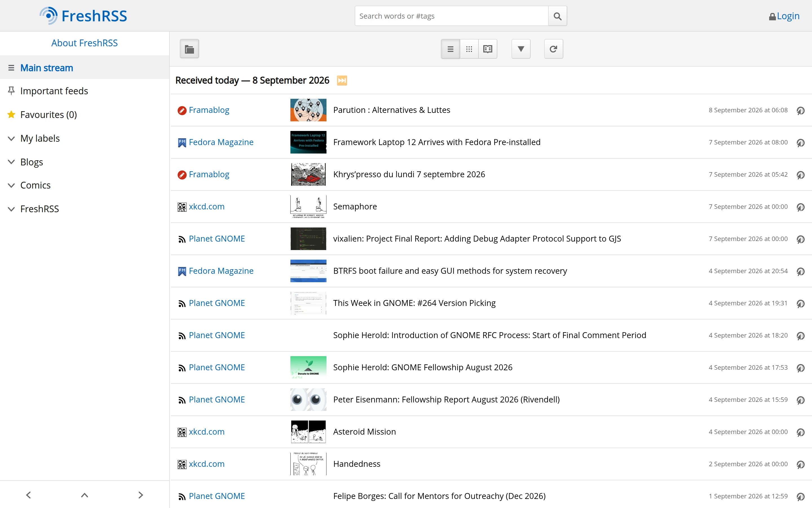Expand the FreshRSS category
This screenshot has width=812, height=508.
pos(11,209)
